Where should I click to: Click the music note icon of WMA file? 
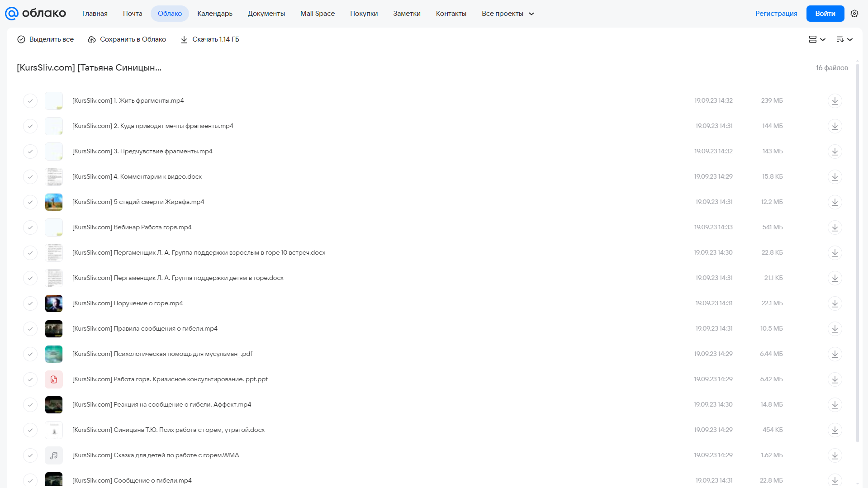click(x=54, y=455)
